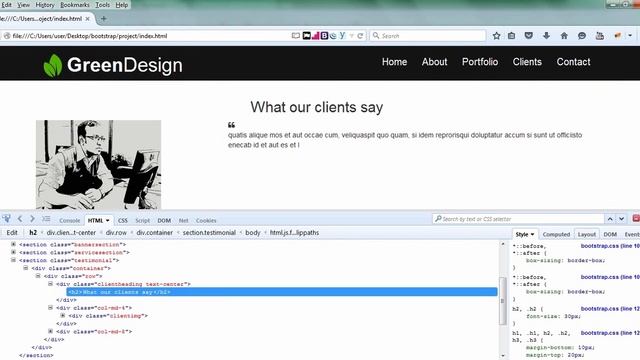The height and width of the screenshot is (360, 640).
Task: Switch to the Script panel tab
Action: click(x=142, y=220)
